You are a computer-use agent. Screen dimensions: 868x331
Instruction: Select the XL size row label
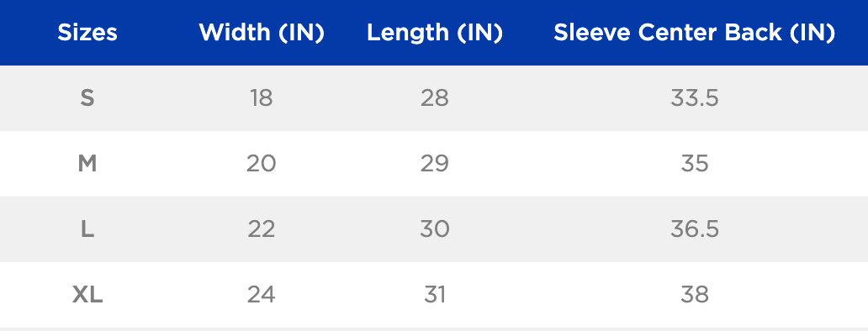pyautogui.click(x=87, y=295)
